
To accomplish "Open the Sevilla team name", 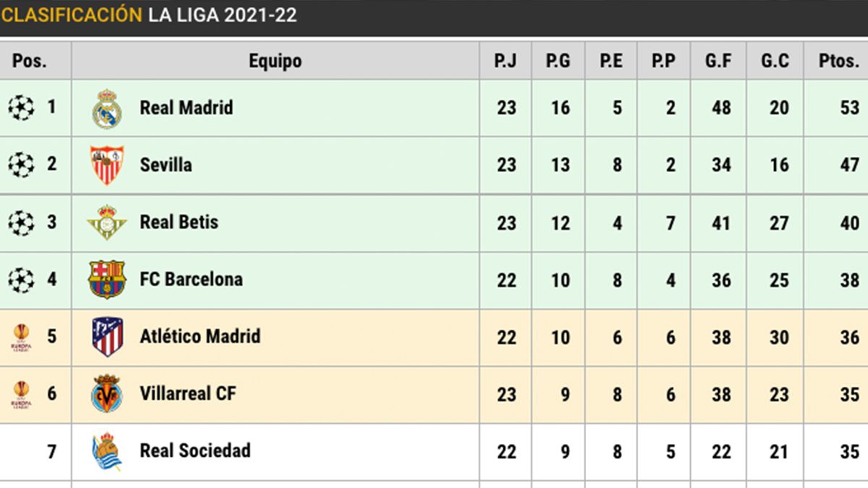I will pyautogui.click(x=166, y=165).
